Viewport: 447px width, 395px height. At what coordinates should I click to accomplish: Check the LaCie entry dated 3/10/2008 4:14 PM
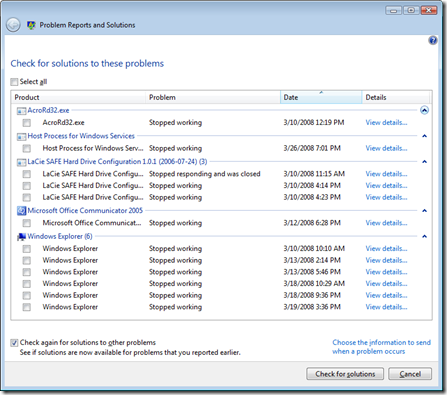point(27,186)
